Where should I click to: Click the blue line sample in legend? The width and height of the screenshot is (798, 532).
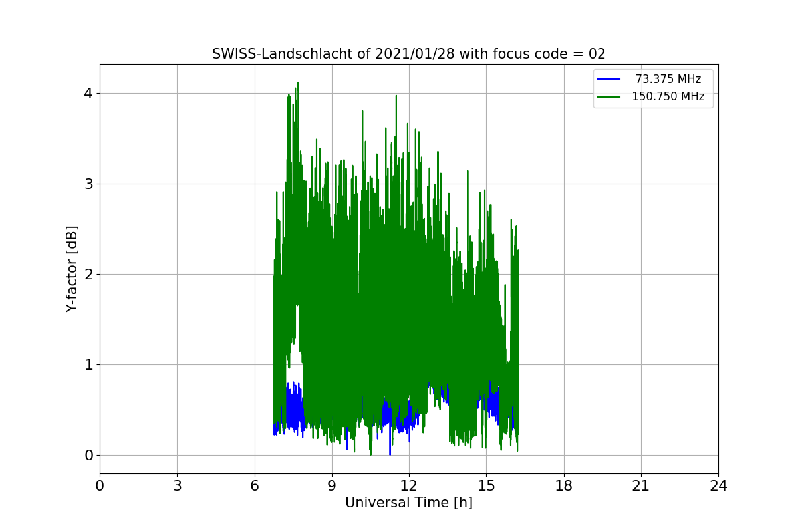609,80
